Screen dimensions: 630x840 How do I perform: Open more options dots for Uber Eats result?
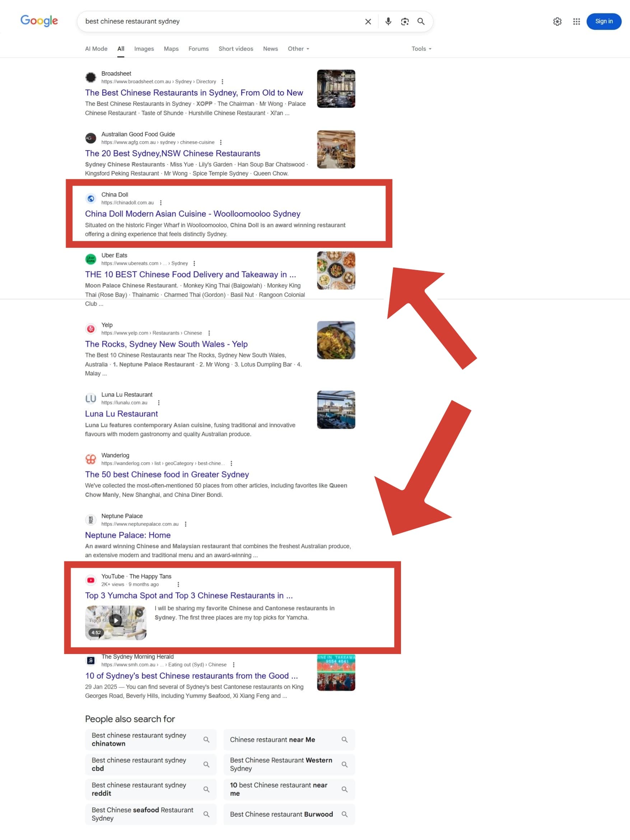pyautogui.click(x=194, y=264)
